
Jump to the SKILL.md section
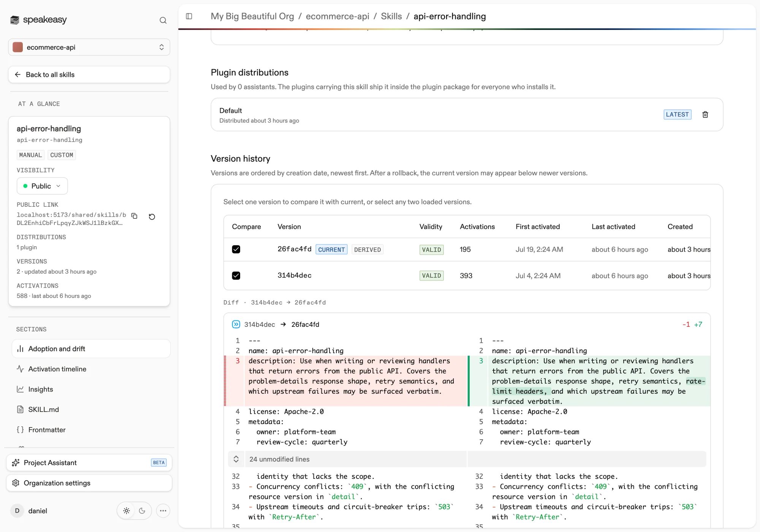[91, 409]
